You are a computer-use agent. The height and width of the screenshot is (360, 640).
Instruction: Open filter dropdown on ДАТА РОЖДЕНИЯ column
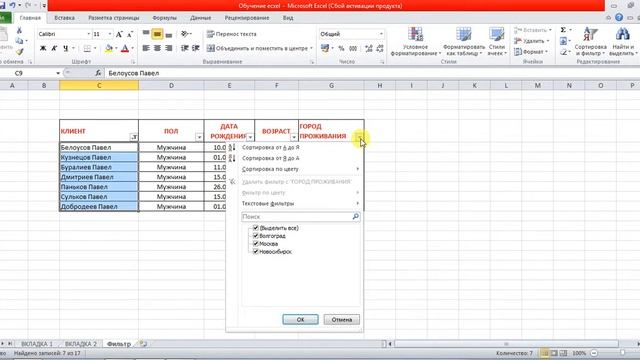point(250,138)
